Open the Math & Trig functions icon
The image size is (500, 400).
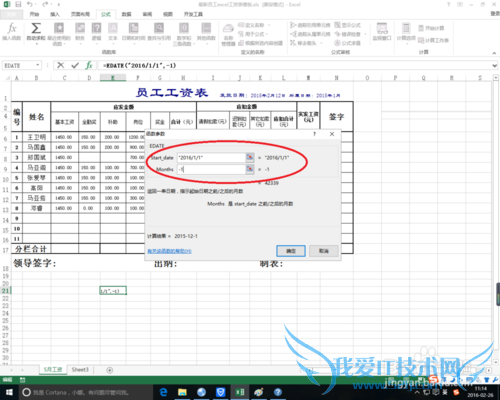[184, 28]
